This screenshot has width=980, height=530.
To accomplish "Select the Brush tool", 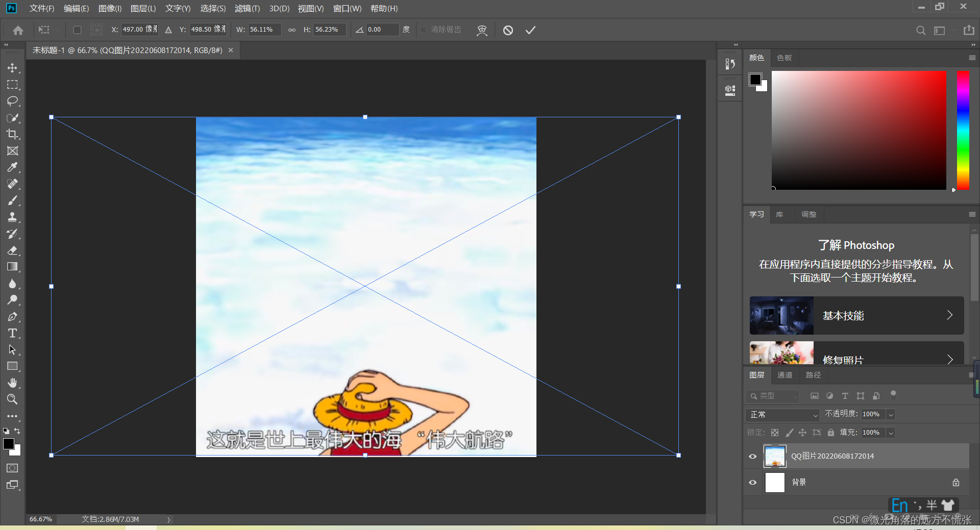I will coord(13,200).
